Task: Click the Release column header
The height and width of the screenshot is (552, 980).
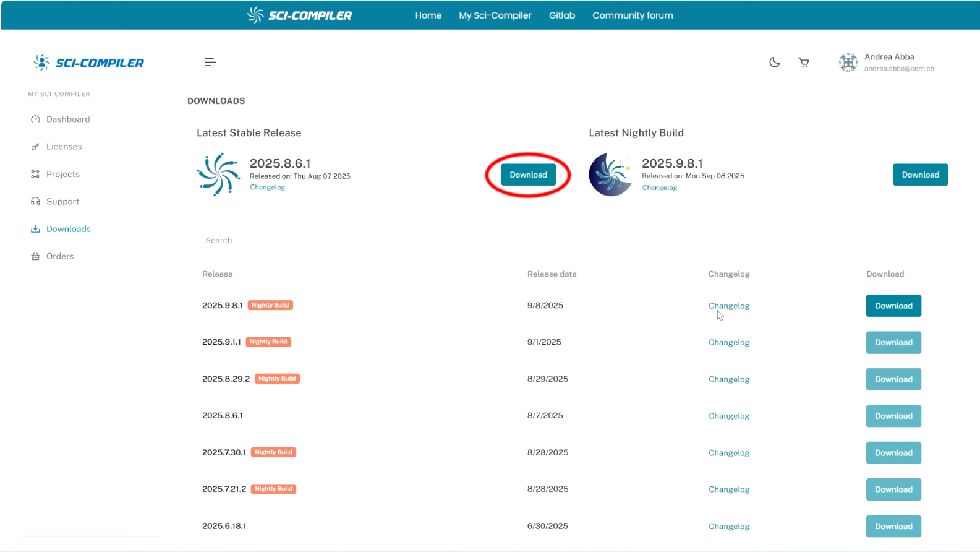Action: 217,274
